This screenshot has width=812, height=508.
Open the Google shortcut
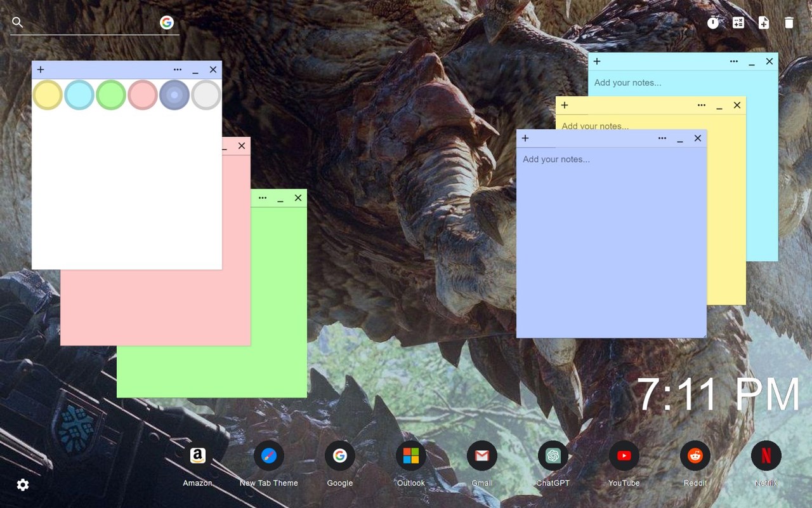(340, 456)
